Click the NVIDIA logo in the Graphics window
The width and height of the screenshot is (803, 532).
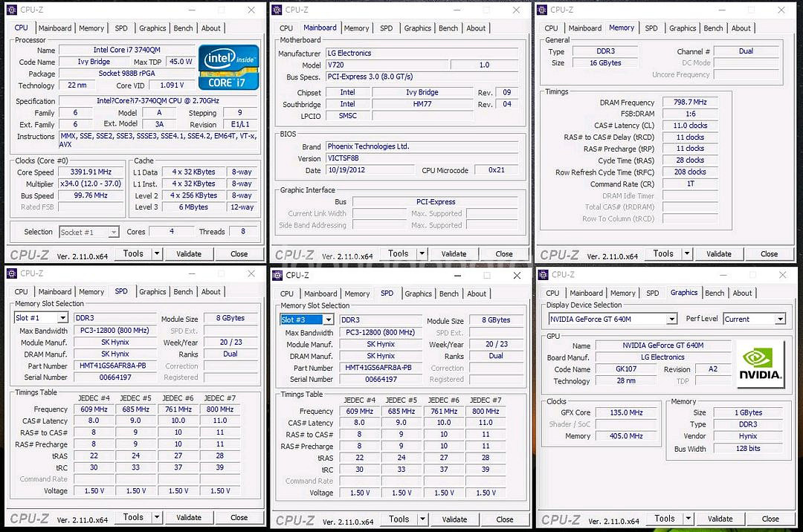click(760, 364)
